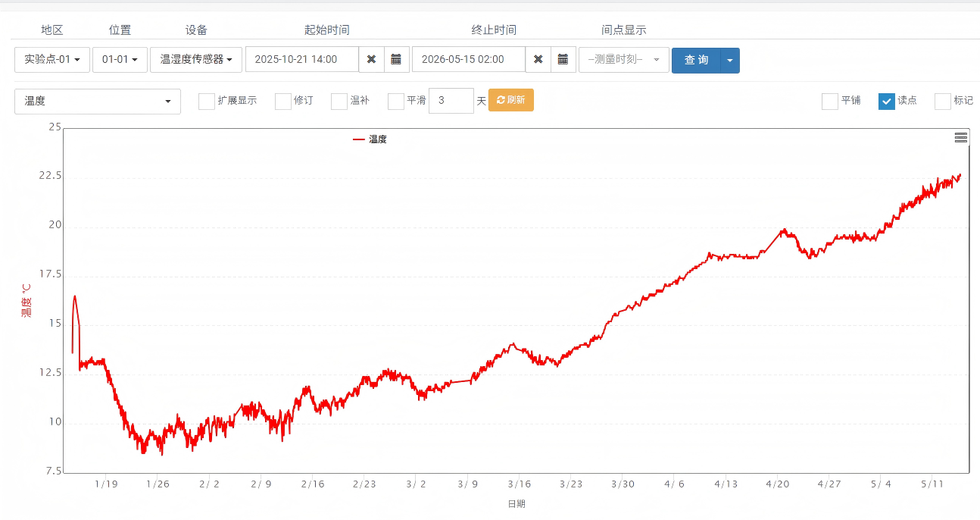Click the 起始时间 header label
Screen dimensions: 980x520
pyautogui.click(x=327, y=30)
